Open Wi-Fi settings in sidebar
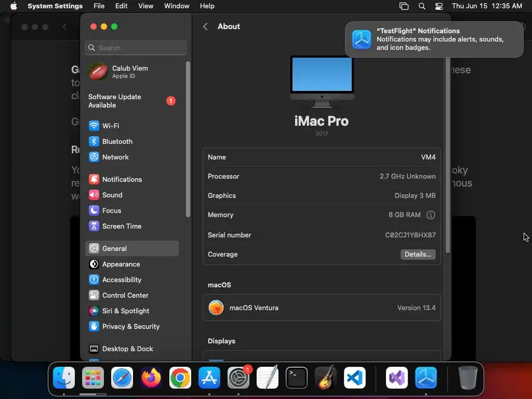The height and width of the screenshot is (399, 532). click(132, 126)
